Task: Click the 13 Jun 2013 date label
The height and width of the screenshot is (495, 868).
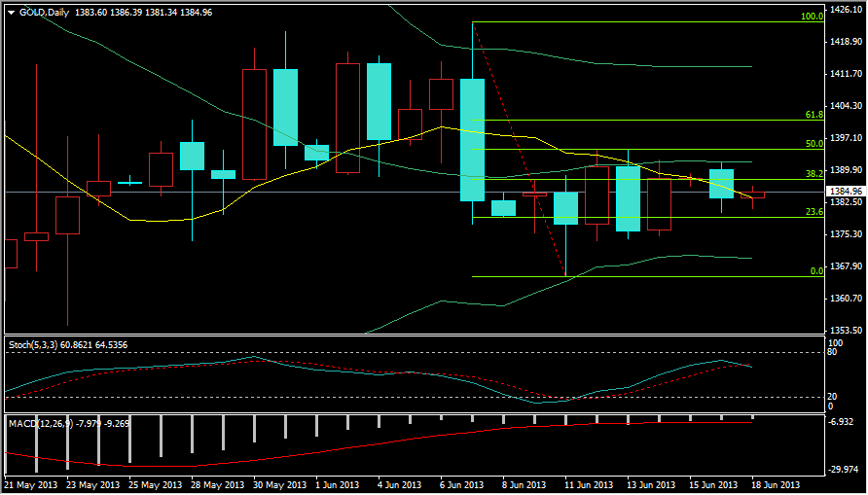Action: click(653, 485)
